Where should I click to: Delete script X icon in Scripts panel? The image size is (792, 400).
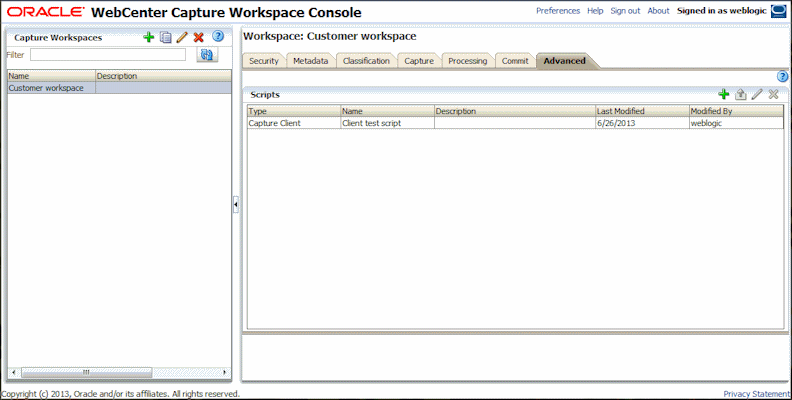[773, 94]
